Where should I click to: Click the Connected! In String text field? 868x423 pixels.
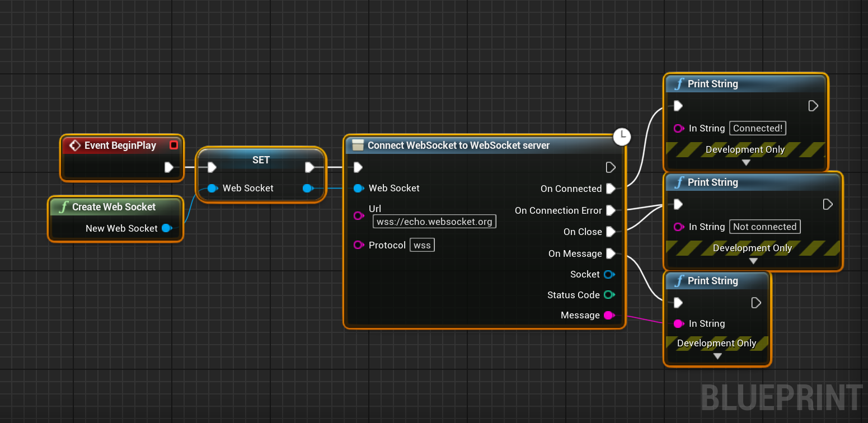758,128
